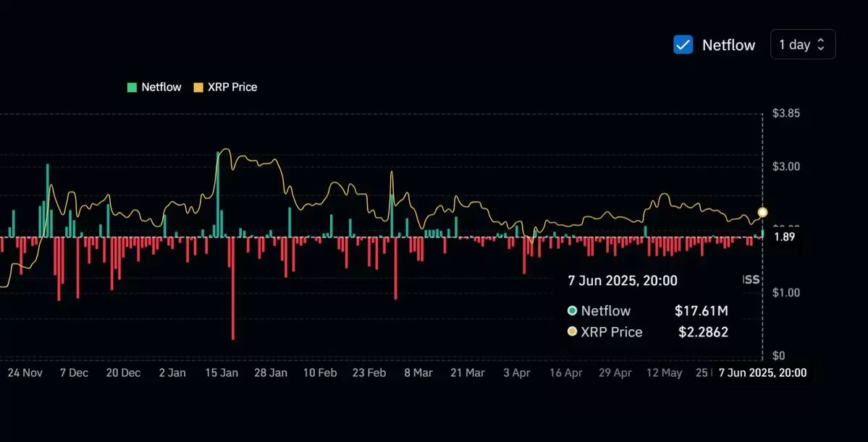Toggle the yellow XRP Price legend swatch
Viewport: 868px width, 442px height.
click(x=198, y=87)
